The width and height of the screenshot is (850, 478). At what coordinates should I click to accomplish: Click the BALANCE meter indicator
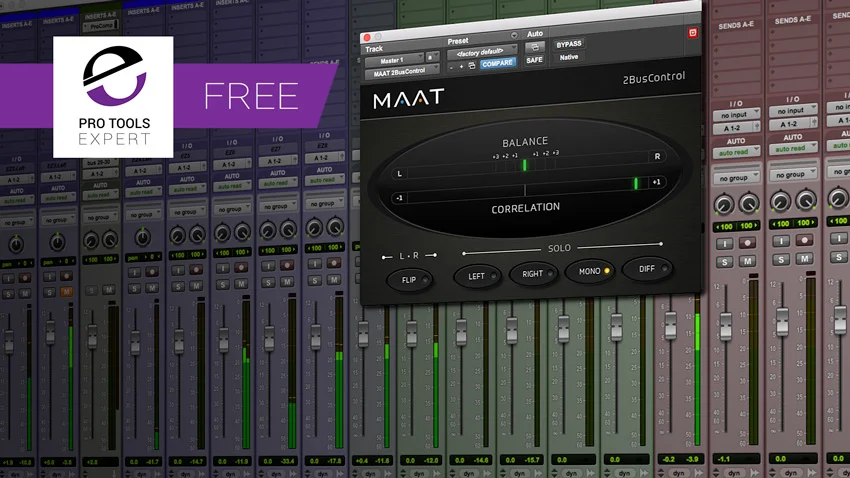[524, 165]
